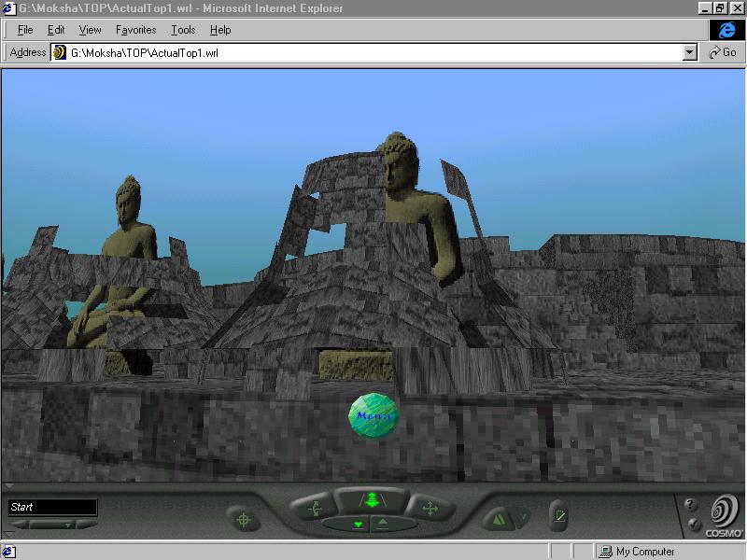This screenshot has width=747, height=560.
Task: Expand the Address bar dropdown
Action: [690, 53]
